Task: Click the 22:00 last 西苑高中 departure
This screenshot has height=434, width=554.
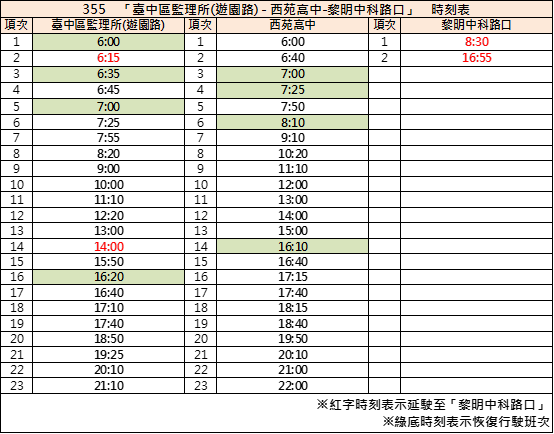Action: 293,386
